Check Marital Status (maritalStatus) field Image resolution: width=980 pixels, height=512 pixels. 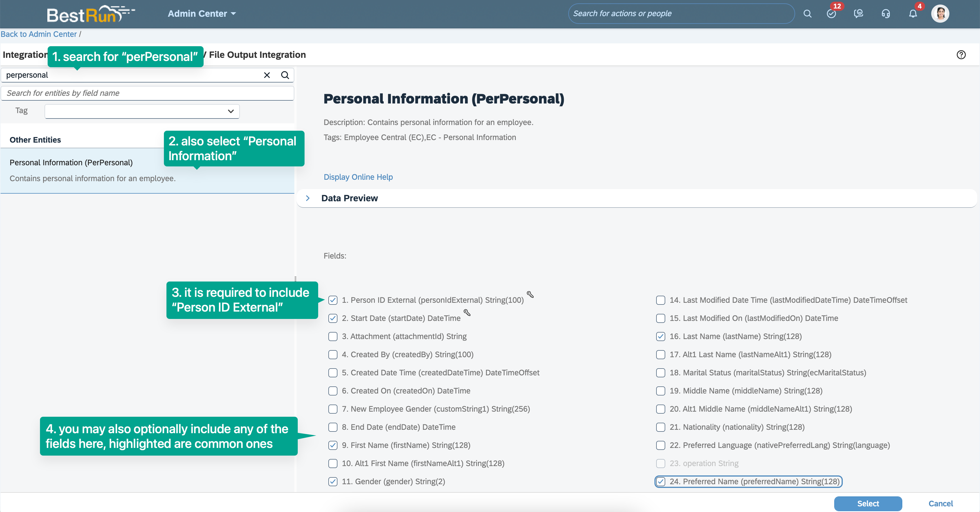pyautogui.click(x=661, y=373)
